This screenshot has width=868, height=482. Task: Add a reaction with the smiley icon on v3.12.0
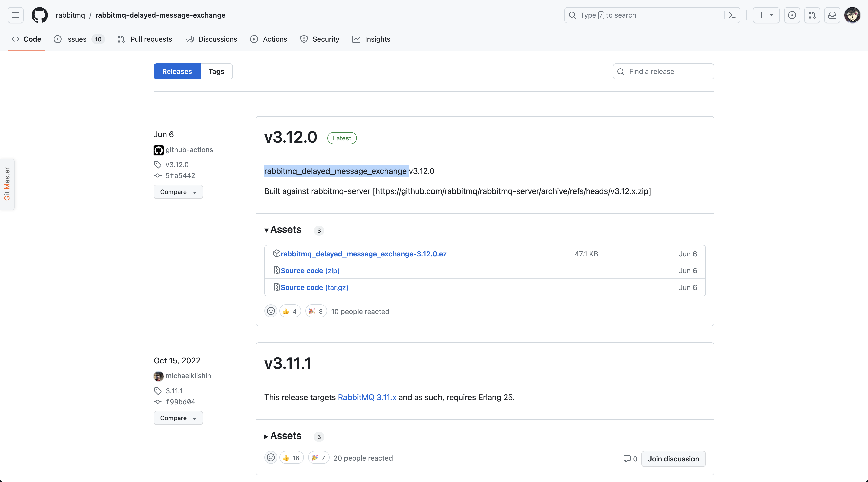coord(271,311)
